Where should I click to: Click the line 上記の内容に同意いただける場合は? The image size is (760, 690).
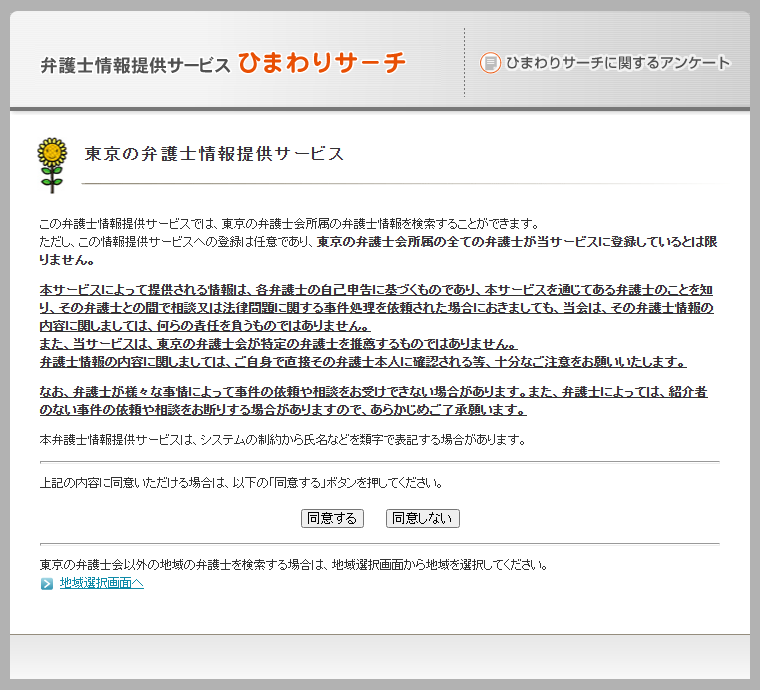(241, 483)
